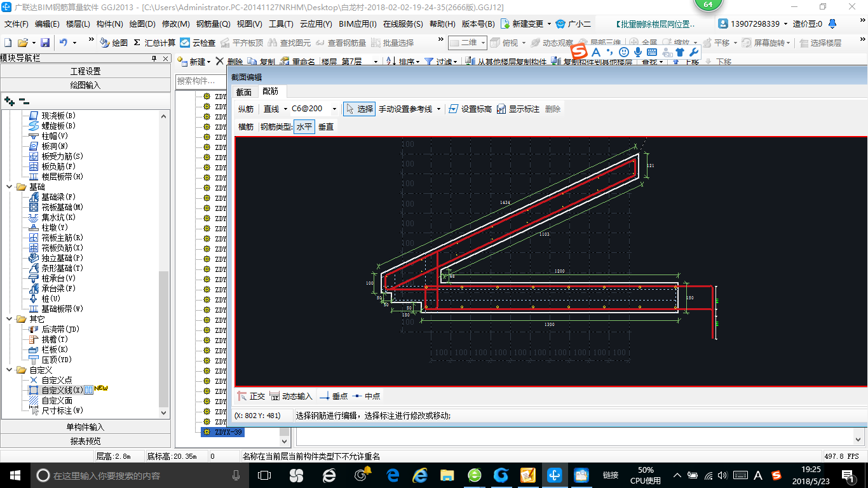This screenshot has width=868, height=488.
Task: Open Windows Start menu
Action: 15,475
